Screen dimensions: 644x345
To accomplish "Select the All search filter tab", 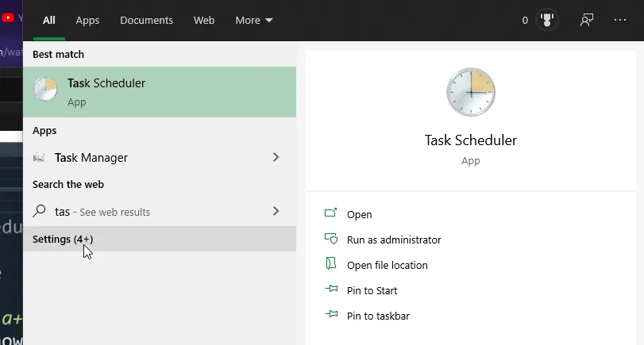I will [49, 20].
